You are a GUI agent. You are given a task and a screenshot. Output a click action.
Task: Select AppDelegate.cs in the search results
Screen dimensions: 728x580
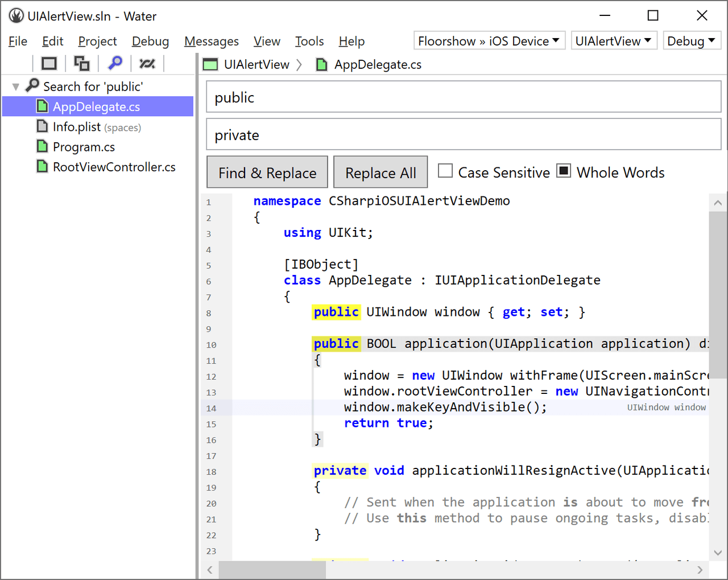coord(98,106)
